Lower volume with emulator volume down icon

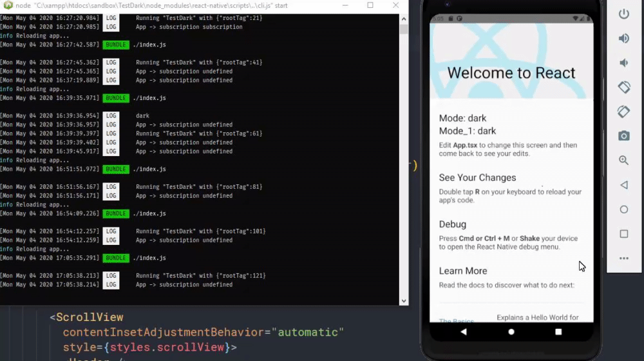tap(623, 63)
